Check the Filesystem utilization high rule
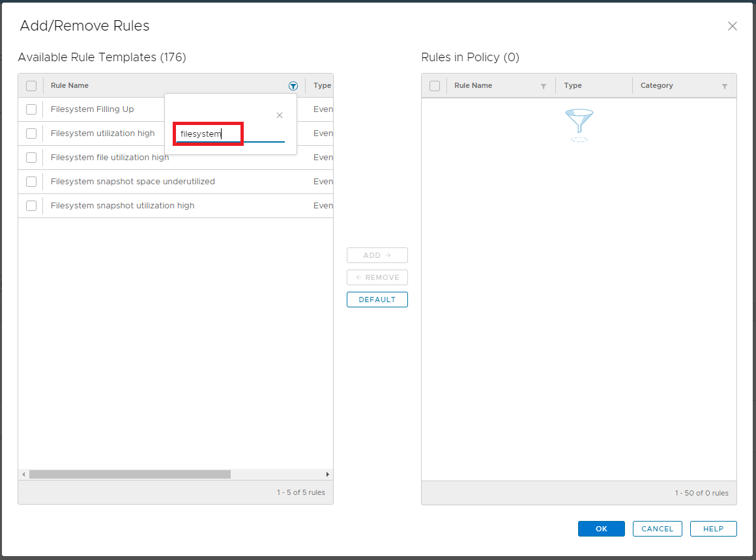Viewport: 756px width, 560px height. coord(31,133)
